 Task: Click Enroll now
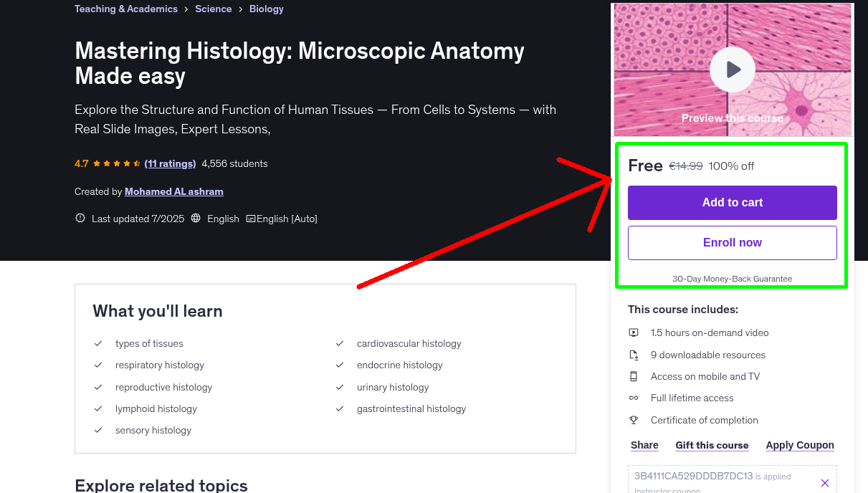point(732,242)
